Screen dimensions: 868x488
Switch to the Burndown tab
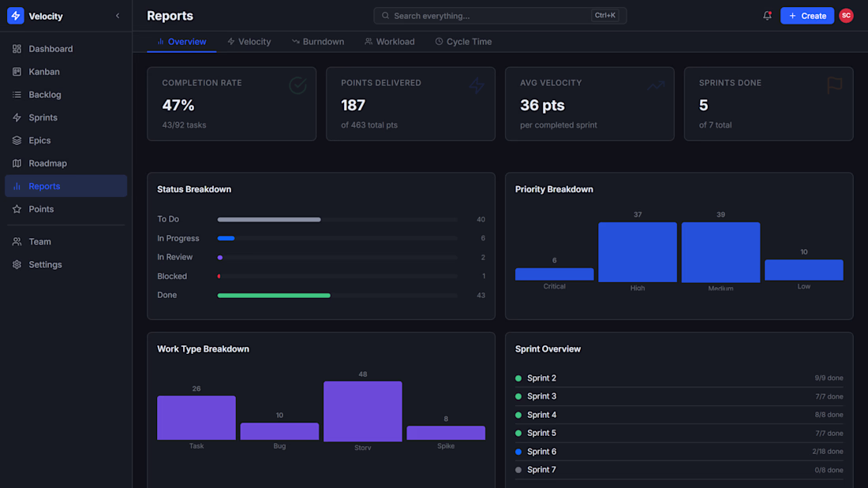click(318, 42)
